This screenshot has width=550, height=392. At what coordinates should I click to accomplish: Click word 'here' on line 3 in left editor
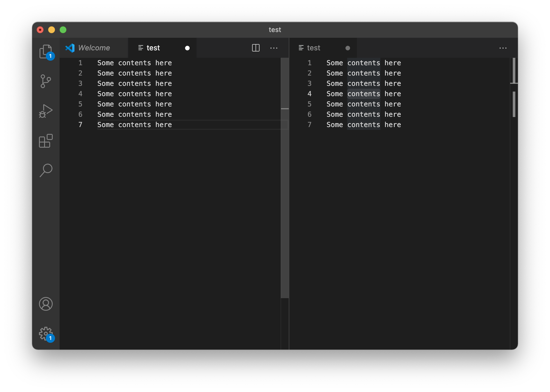click(x=164, y=84)
